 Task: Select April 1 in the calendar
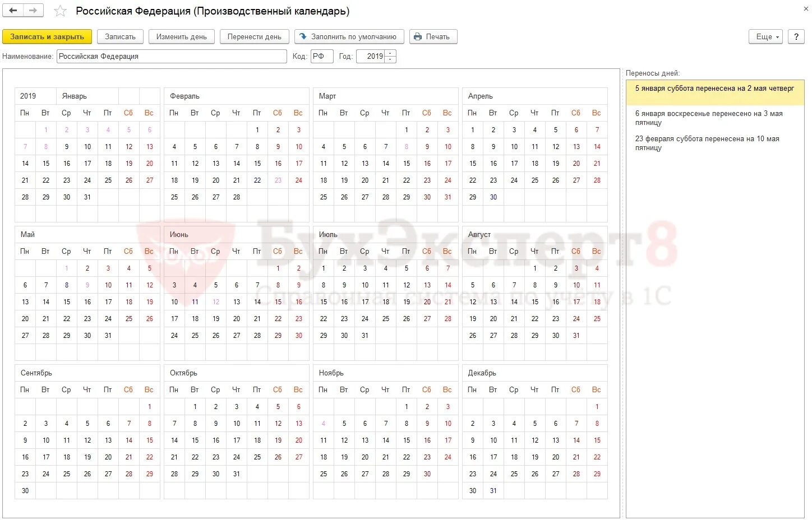pos(473,130)
